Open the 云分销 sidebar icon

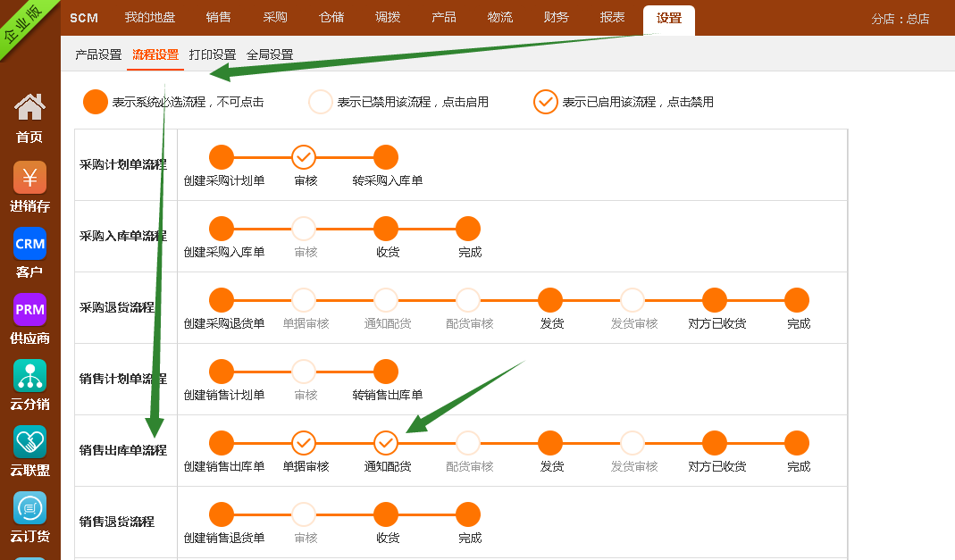(x=29, y=376)
